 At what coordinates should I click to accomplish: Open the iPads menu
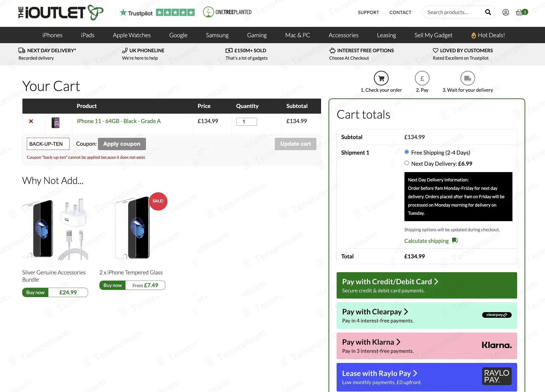(88, 35)
